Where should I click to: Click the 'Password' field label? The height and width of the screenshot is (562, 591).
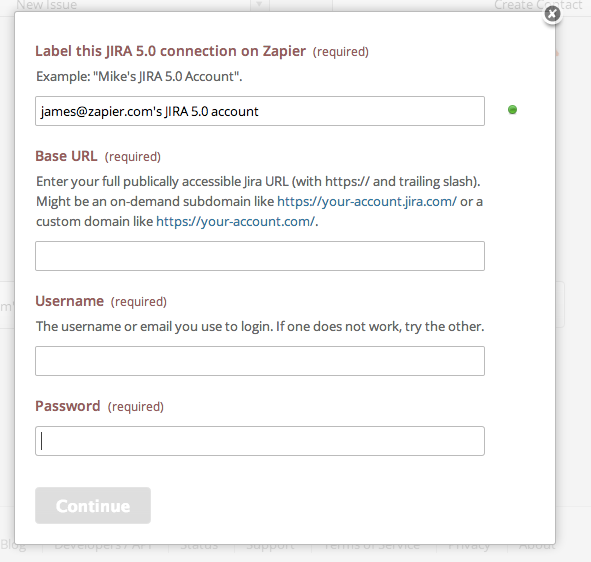click(68, 406)
